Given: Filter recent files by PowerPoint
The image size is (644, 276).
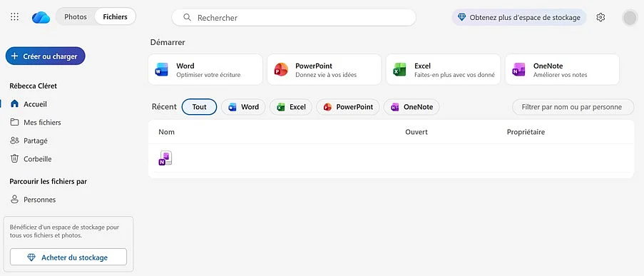Looking at the screenshot, I should pyautogui.click(x=348, y=107).
